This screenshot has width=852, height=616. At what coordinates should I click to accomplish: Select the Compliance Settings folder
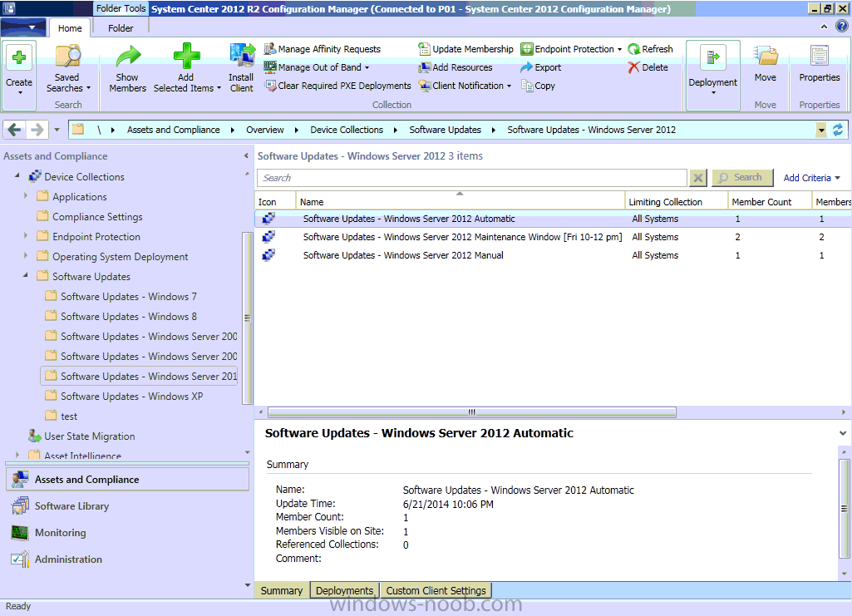point(90,217)
